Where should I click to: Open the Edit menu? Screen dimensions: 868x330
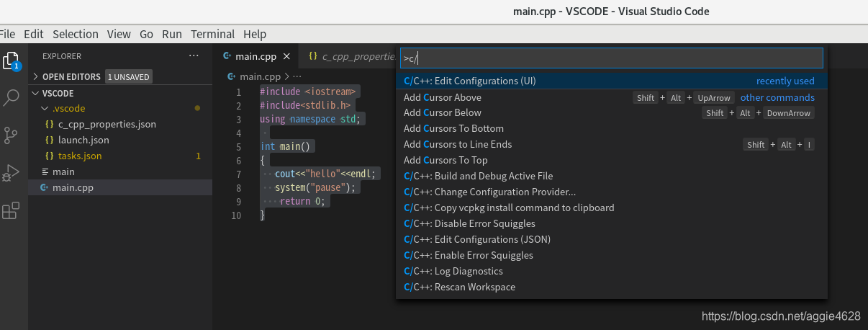pyautogui.click(x=34, y=34)
